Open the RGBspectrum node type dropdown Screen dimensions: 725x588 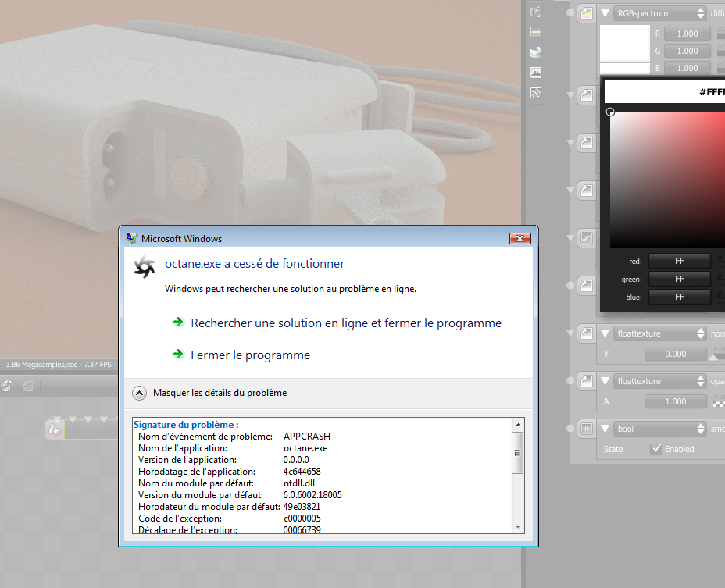coord(660,13)
